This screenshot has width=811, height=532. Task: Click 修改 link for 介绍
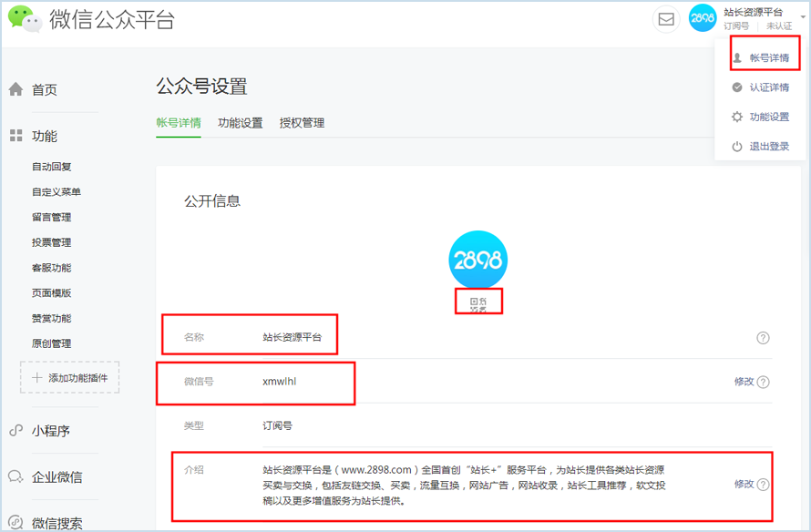(x=744, y=485)
